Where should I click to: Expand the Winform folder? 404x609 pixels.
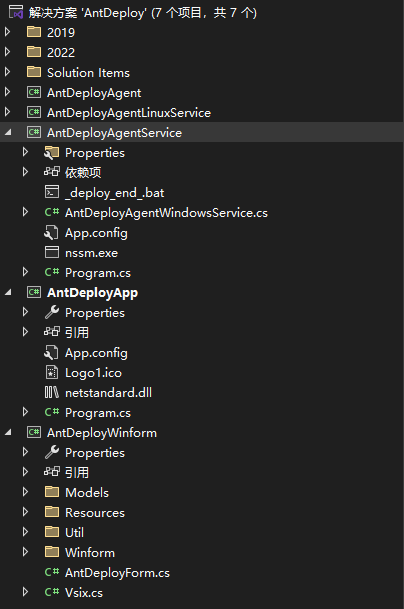pos(25,552)
